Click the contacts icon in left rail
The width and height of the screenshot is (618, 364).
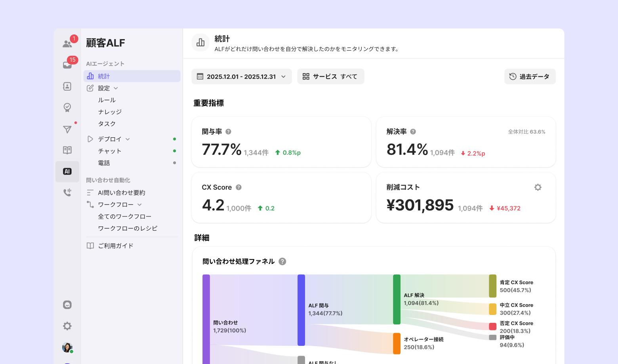[x=67, y=86]
